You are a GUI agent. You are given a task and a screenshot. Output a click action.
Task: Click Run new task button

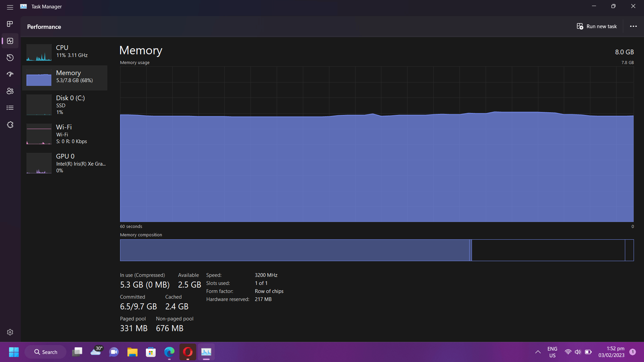597,26
